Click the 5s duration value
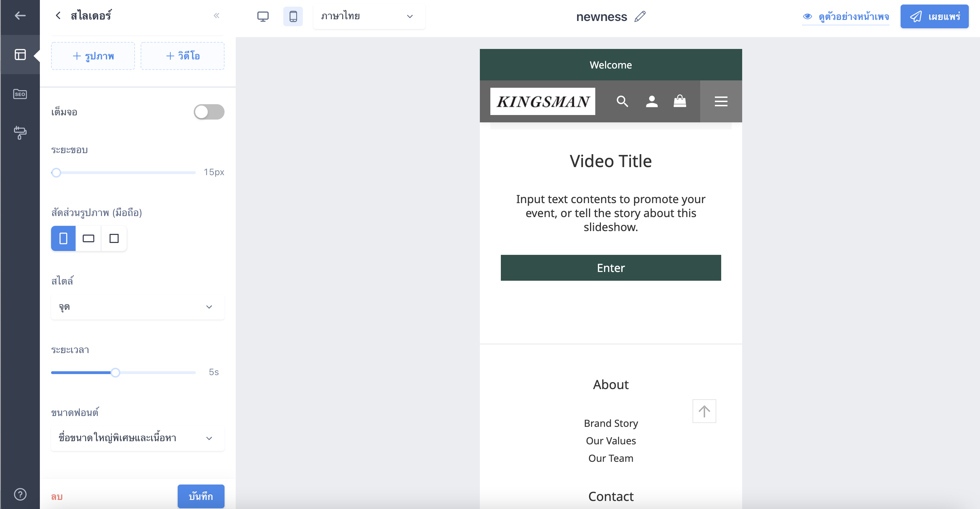Viewport: 980px width, 509px height. tap(214, 372)
